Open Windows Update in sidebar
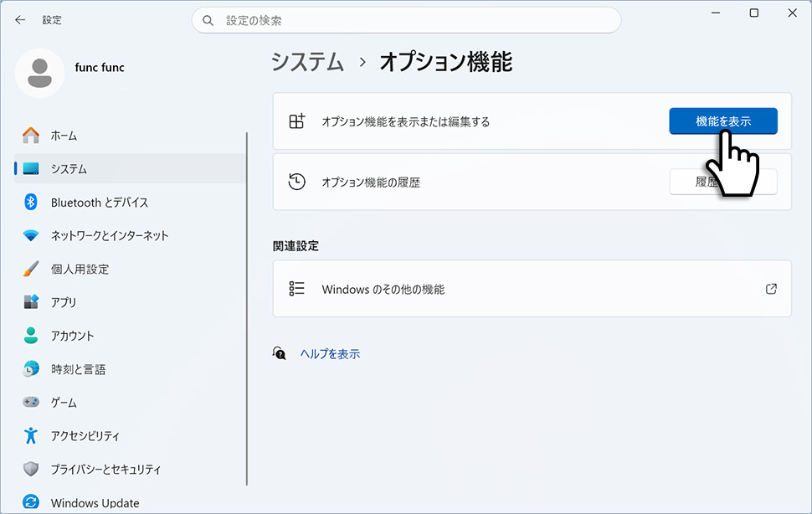This screenshot has height=514, width=812. (x=131, y=502)
